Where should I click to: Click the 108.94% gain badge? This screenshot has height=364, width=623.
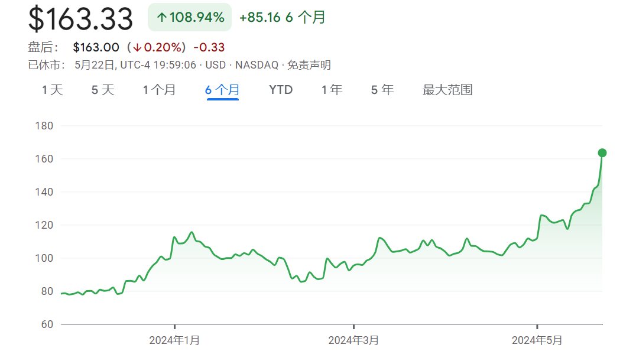click(190, 17)
